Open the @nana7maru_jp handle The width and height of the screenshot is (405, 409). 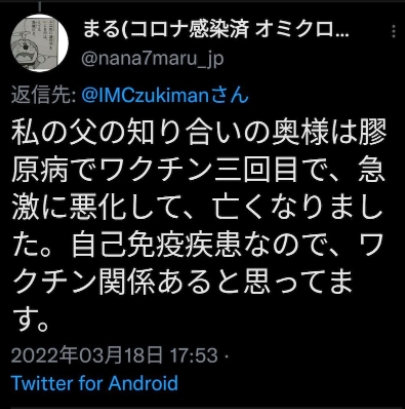[x=153, y=59]
